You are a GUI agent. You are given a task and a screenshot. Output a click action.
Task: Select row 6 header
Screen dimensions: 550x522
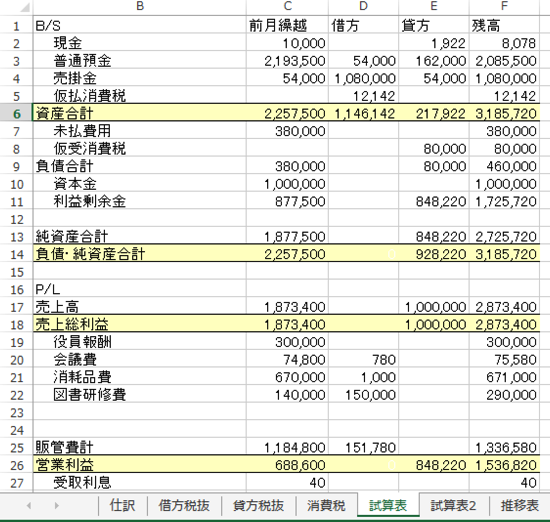click(16, 113)
